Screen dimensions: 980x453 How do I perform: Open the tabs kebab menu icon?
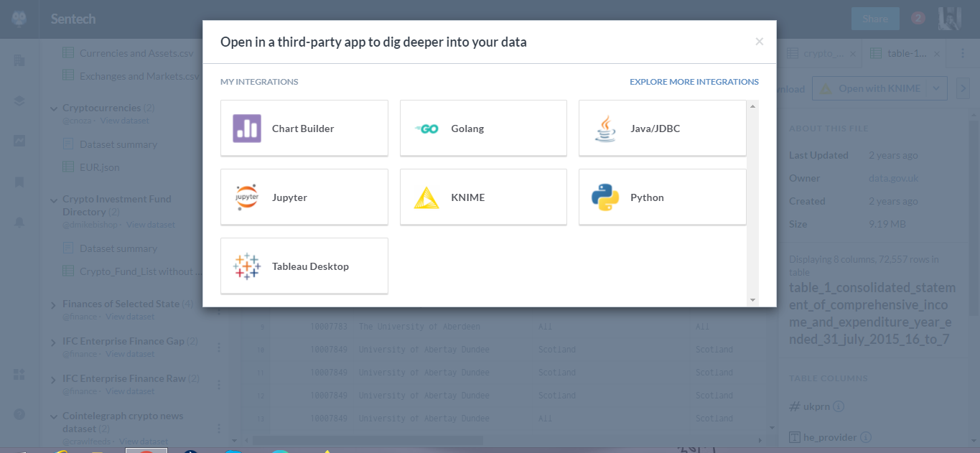click(963, 53)
